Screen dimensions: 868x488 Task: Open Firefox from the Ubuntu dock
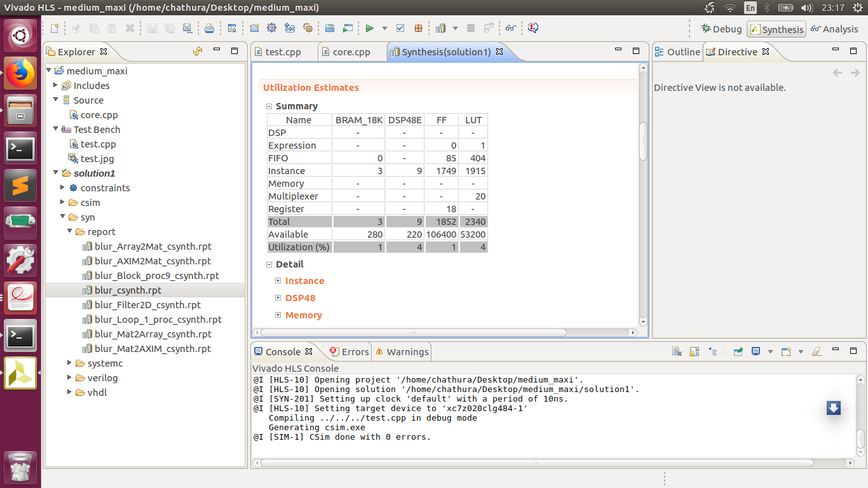coord(20,73)
